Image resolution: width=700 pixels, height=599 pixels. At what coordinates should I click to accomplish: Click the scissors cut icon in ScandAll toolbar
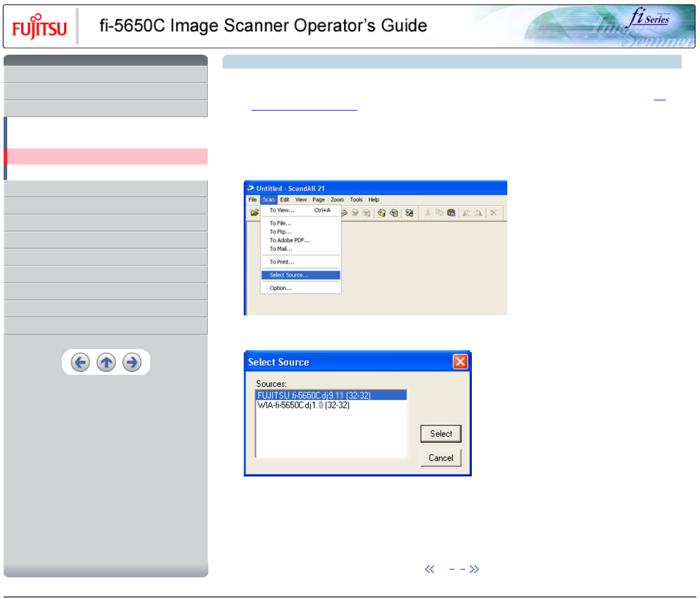pos(427,213)
